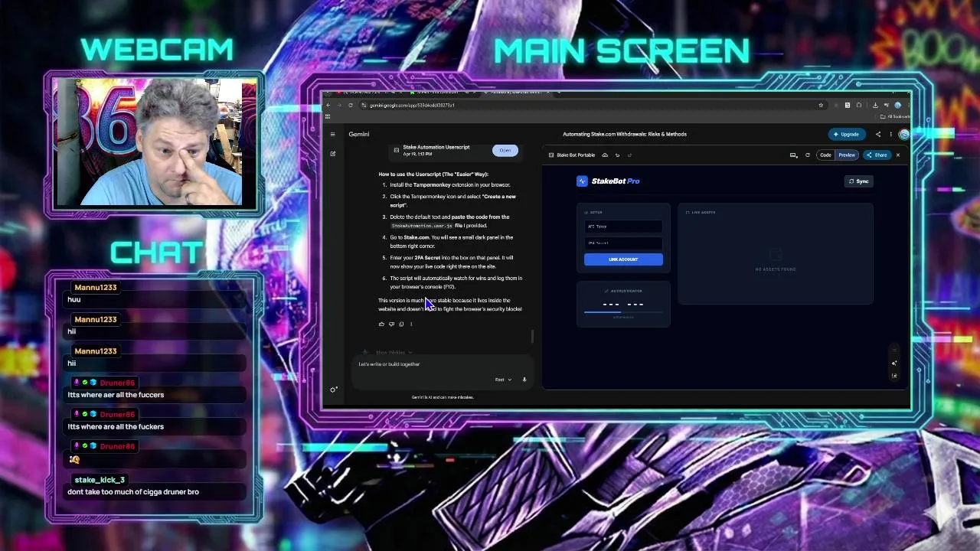
Task: Click the Upgrade button
Action: [x=847, y=134]
